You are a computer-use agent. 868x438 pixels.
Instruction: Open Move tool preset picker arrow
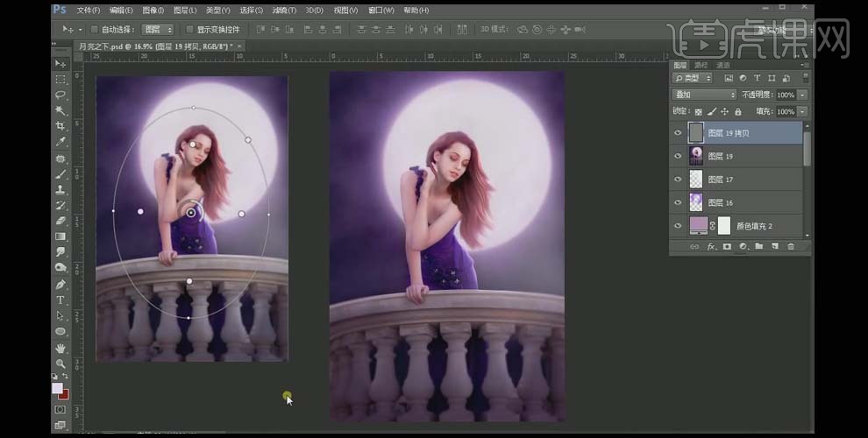pyautogui.click(x=81, y=29)
